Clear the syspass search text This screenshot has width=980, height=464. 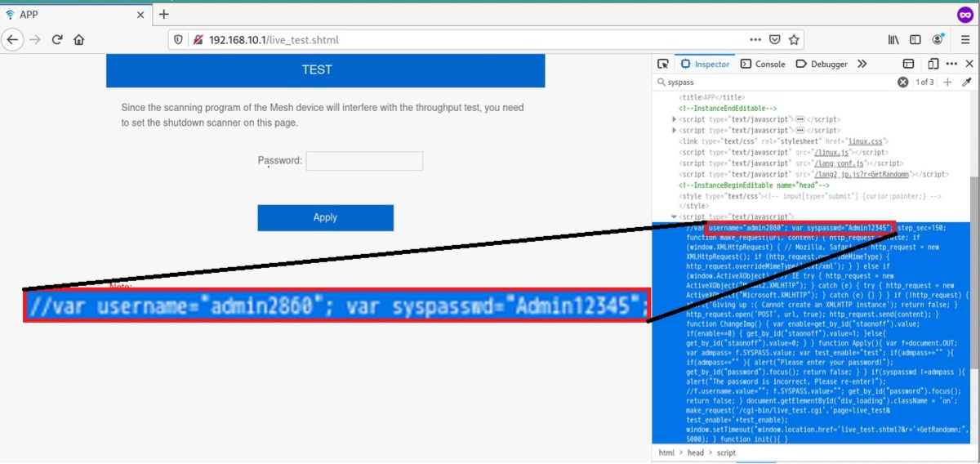(903, 83)
